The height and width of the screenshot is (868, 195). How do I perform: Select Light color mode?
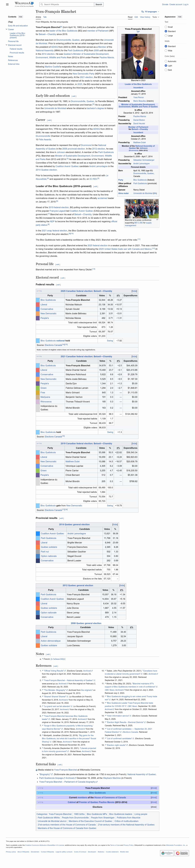(x=166, y=66)
